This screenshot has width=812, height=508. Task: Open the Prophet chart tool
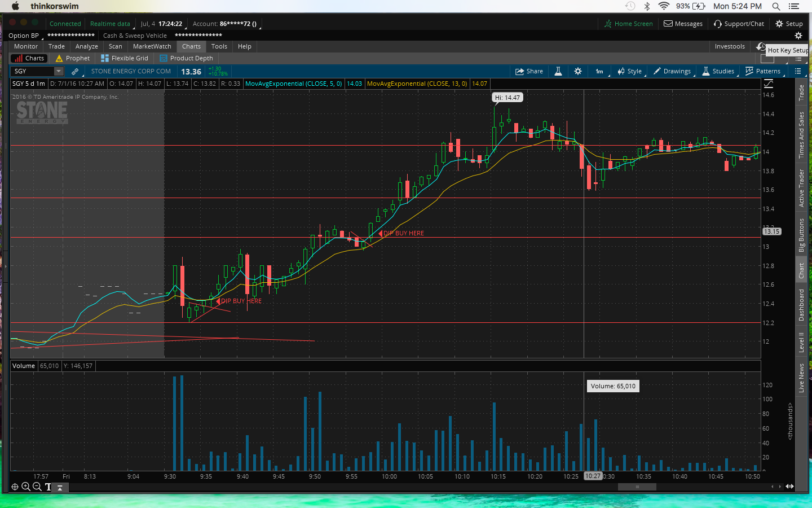tap(73, 58)
